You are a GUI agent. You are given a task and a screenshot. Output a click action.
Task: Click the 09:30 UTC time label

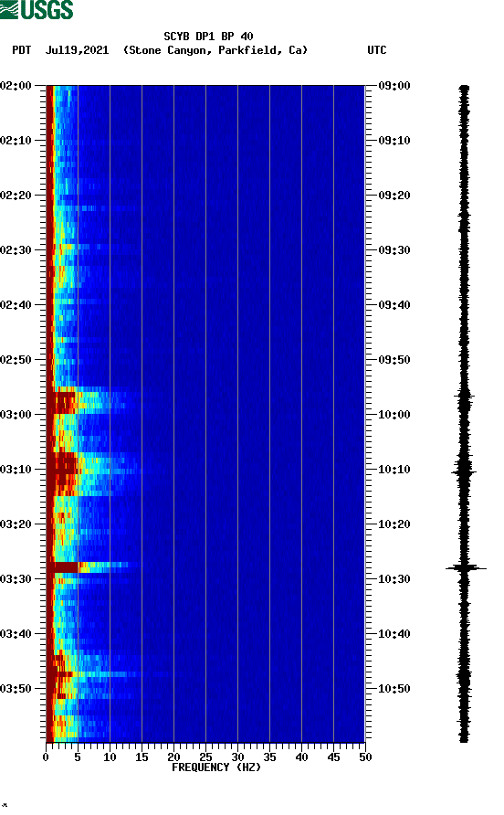[394, 250]
